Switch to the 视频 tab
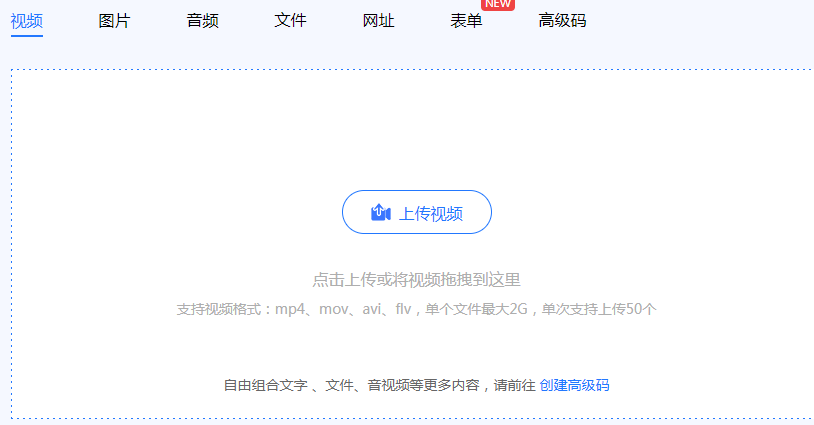The width and height of the screenshot is (814, 425). [26, 21]
